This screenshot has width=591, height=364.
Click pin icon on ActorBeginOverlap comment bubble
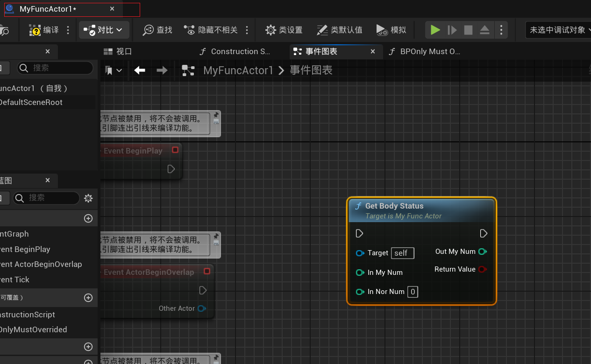(216, 236)
